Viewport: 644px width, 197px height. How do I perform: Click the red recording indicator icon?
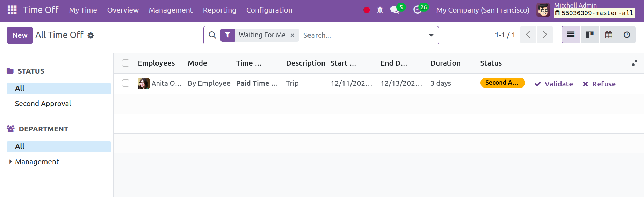pos(367,10)
